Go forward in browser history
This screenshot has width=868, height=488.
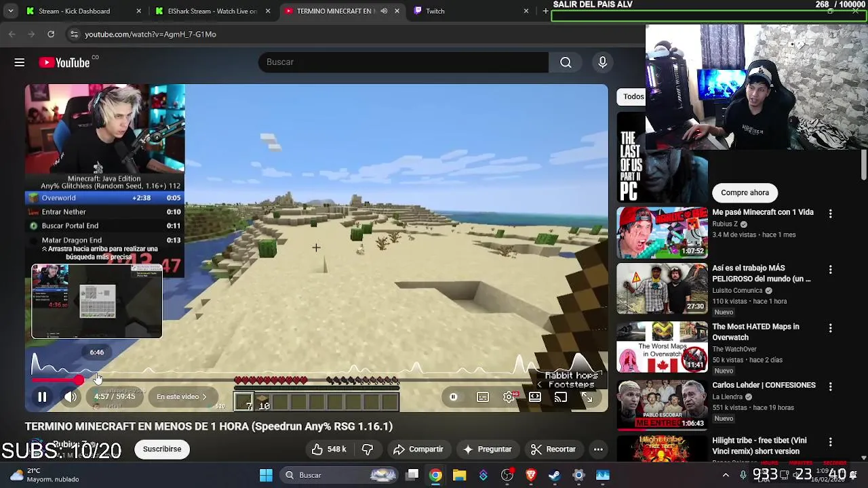pos(31,35)
